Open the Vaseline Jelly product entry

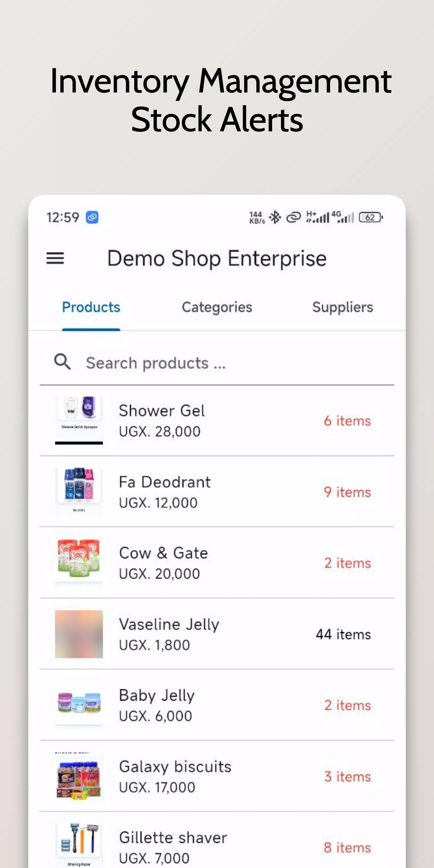click(x=169, y=634)
